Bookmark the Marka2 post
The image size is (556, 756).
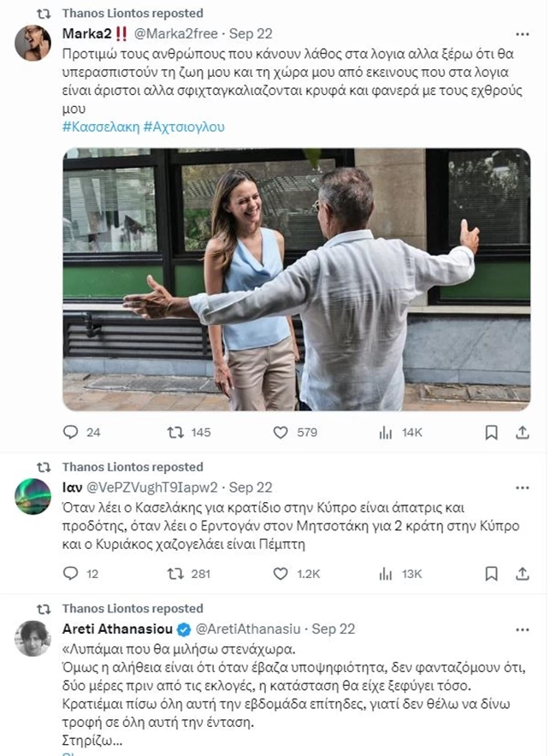point(491,433)
